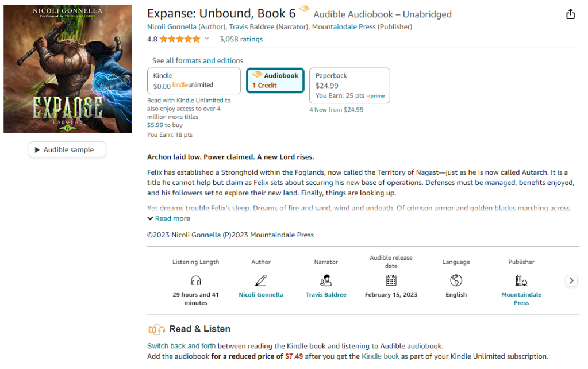Click the Publisher building icon
Image resolution: width=588 pixels, height=369 pixels.
pos(521,280)
